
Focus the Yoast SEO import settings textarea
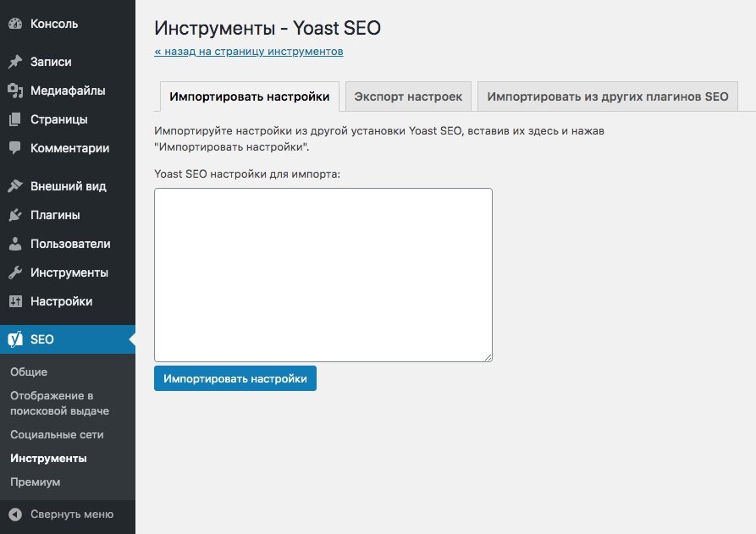323,275
